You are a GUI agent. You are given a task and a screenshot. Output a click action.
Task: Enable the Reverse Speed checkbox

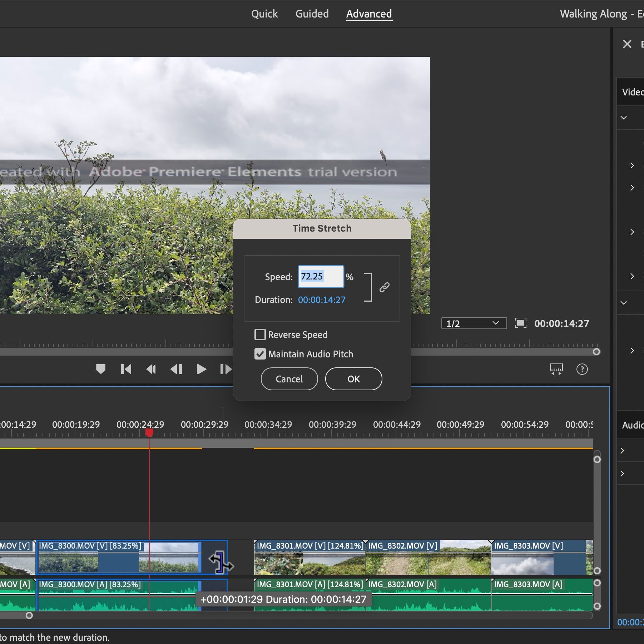(x=260, y=335)
